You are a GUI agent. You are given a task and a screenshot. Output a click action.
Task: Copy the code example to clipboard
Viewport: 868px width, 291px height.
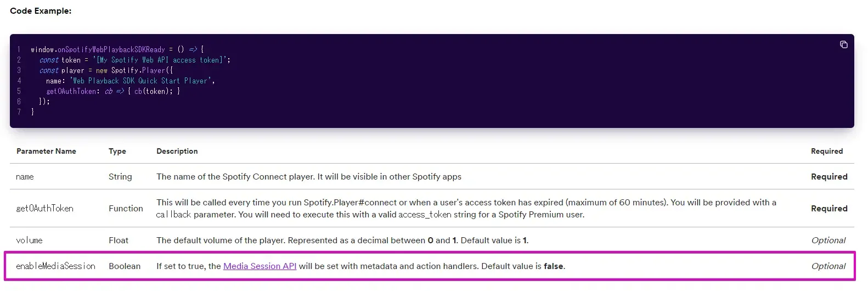[x=844, y=44]
